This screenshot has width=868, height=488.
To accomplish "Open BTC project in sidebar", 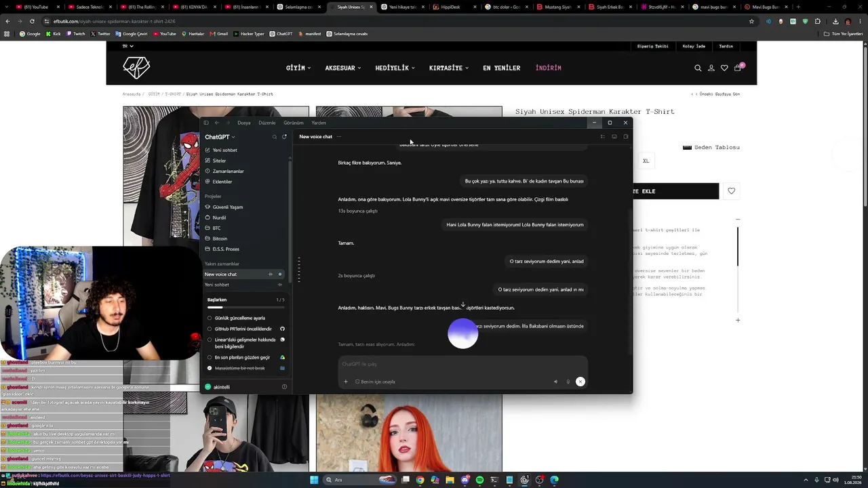I will pos(217,228).
